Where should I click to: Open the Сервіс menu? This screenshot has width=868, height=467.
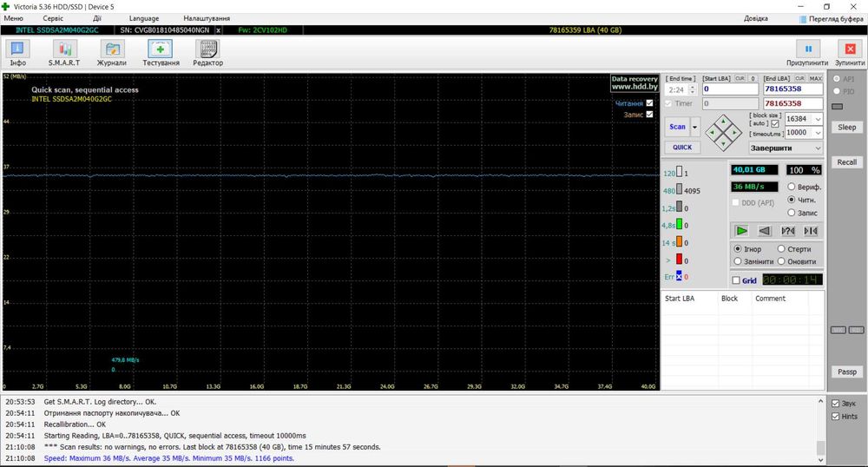52,18
